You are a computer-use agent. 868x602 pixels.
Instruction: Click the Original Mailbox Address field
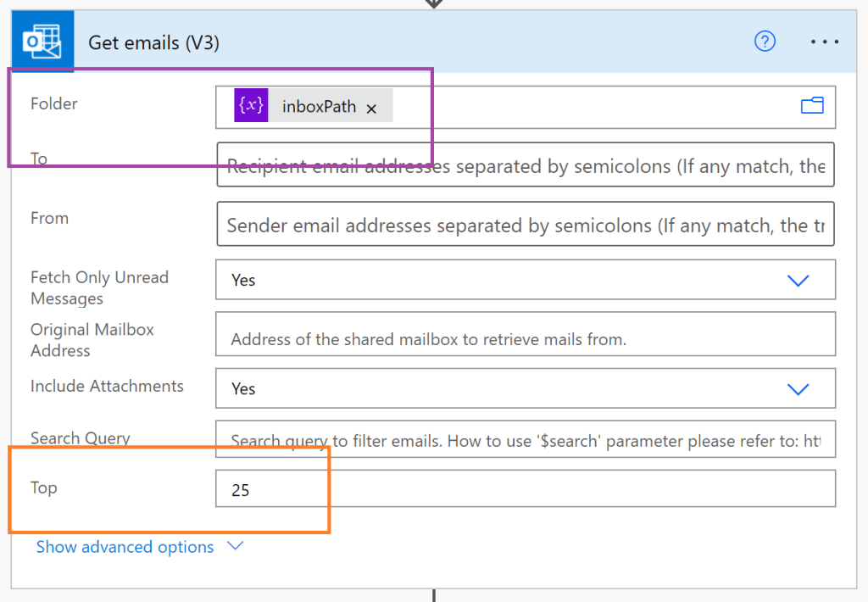526,340
